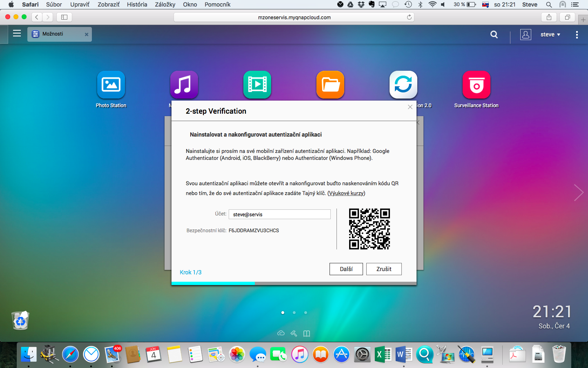Viewport: 588px width, 368px height.
Task: Open the desktop Recycle Bin icon
Action: (20, 321)
